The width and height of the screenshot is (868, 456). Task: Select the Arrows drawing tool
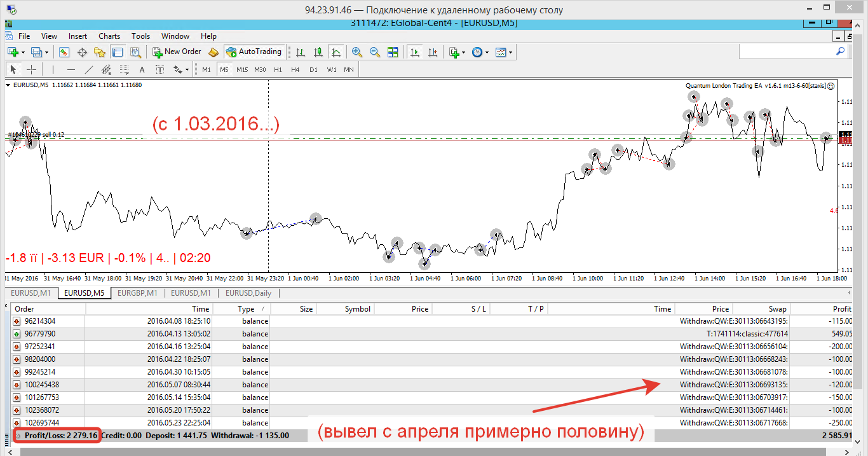(x=177, y=69)
